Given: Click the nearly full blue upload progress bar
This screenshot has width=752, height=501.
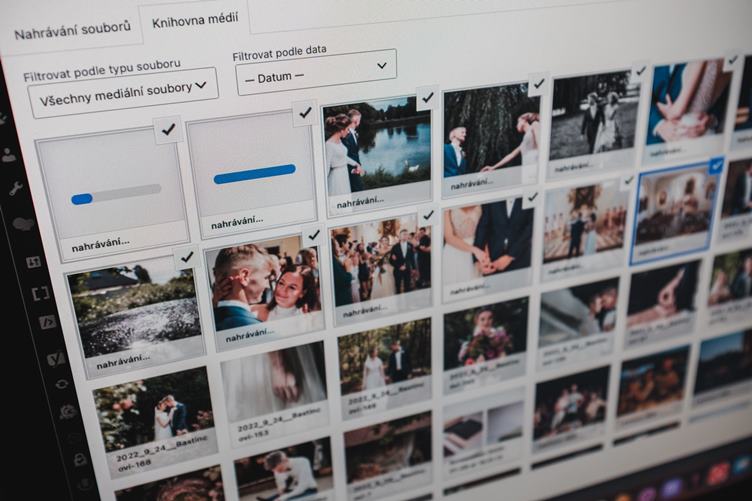Looking at the screenshot, I should coord(254,174).
